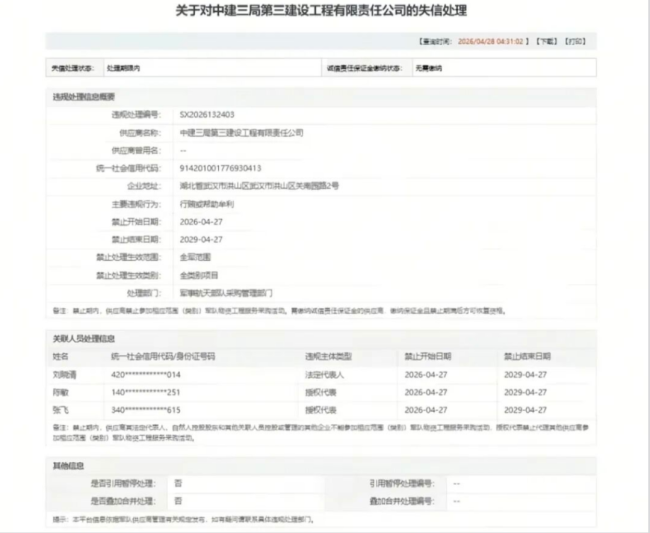Select end date 2029-04-27 in the 法定代表人 row
650x533 pixels.
coord(525,375)
